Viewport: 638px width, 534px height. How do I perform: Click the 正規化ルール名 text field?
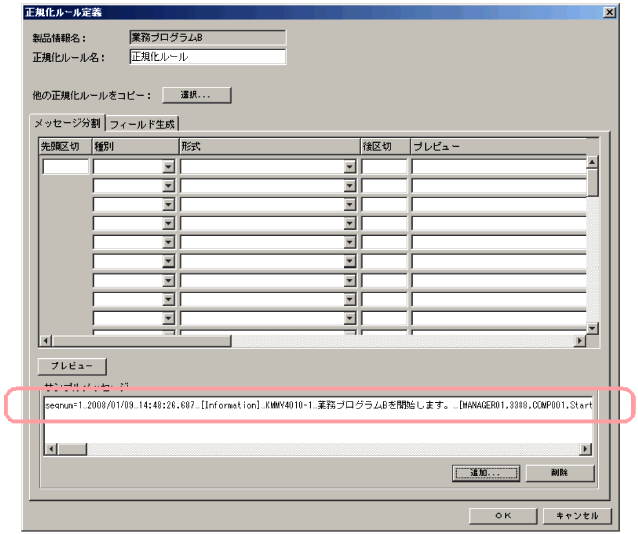(207, 57)
